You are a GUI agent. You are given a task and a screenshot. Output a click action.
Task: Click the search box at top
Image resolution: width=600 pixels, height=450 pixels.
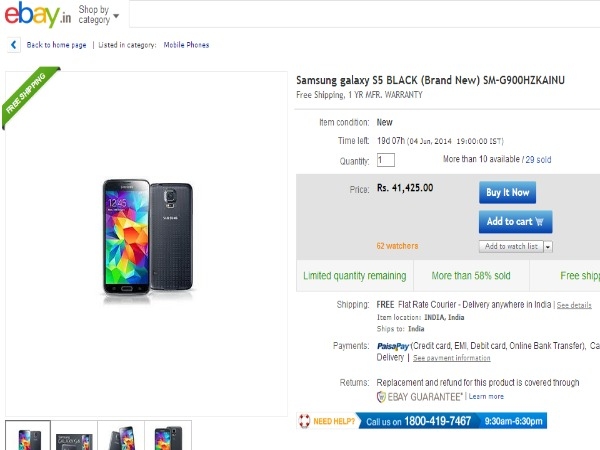pyautogui.click(x=364, y=14)
